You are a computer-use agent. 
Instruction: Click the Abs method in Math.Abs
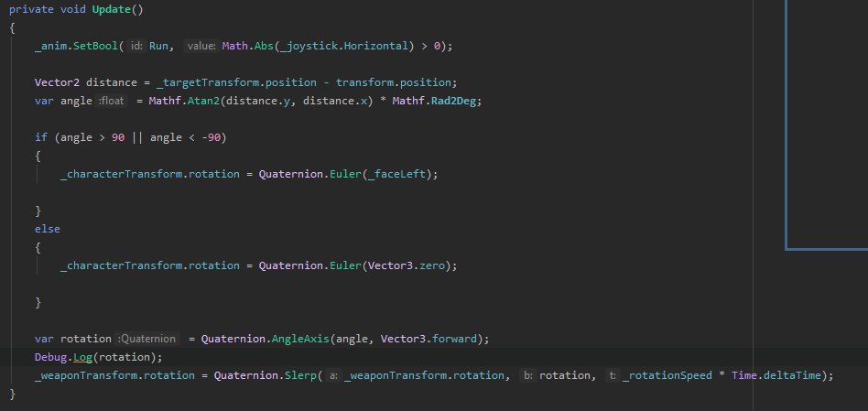264,46
